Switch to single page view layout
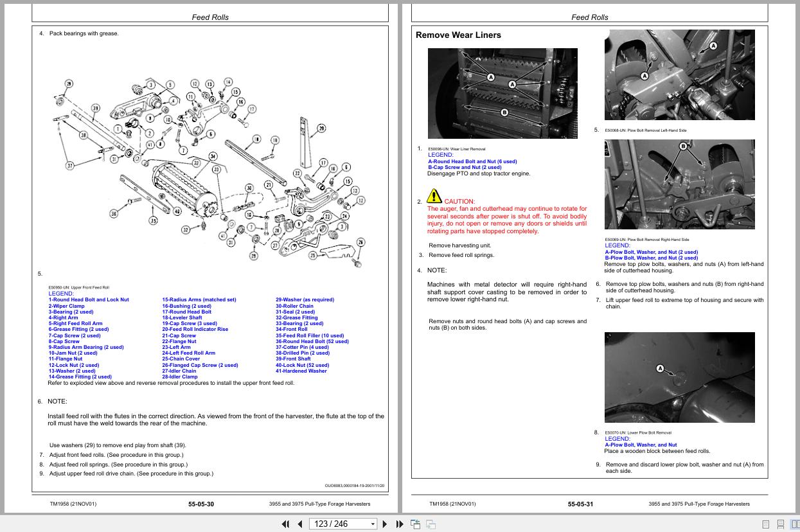 pos(766,524)
